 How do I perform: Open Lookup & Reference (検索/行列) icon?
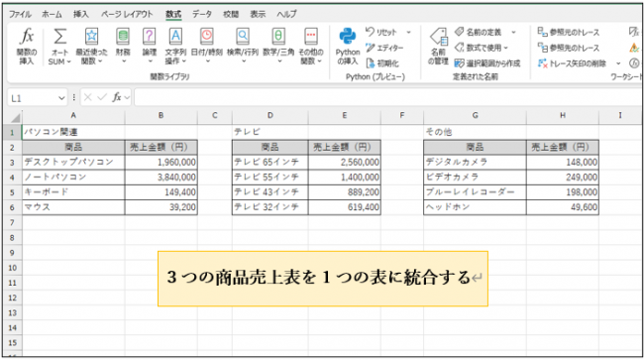coord(243,37)
